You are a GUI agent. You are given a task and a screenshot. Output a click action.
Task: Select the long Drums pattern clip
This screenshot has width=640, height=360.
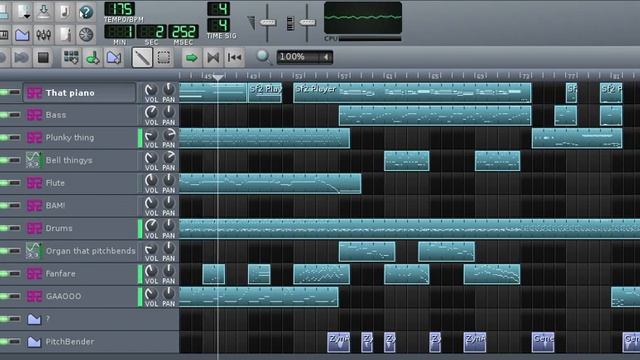409,229
